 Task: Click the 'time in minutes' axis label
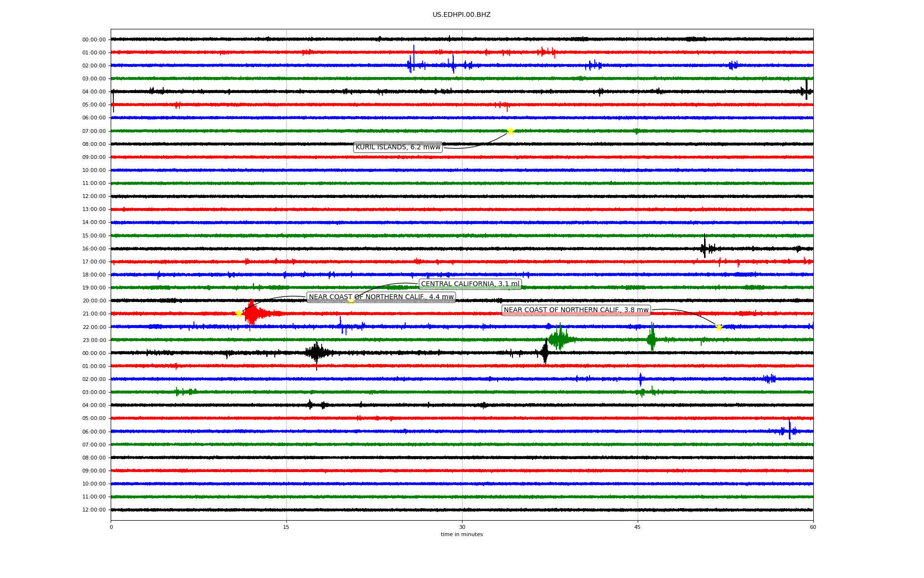(462, 534)
